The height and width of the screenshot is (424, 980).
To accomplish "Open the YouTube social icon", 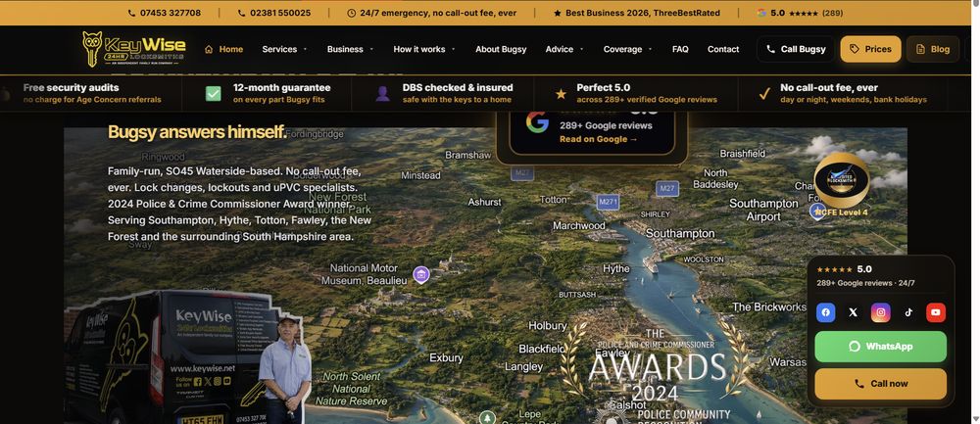I will coord(936,312).
